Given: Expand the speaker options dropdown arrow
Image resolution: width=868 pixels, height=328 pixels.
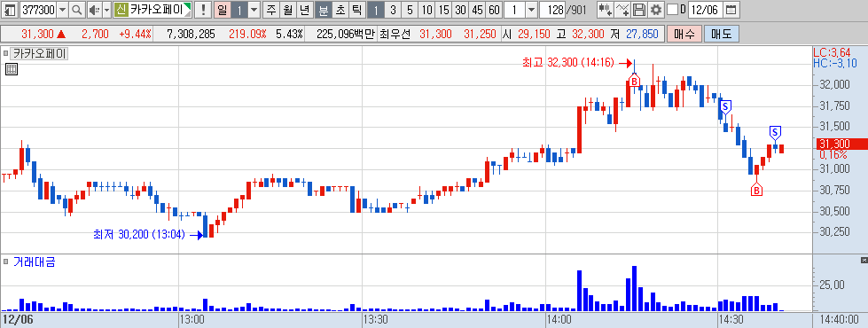Looking at the screenshot, I should click(x=107, y=10).
